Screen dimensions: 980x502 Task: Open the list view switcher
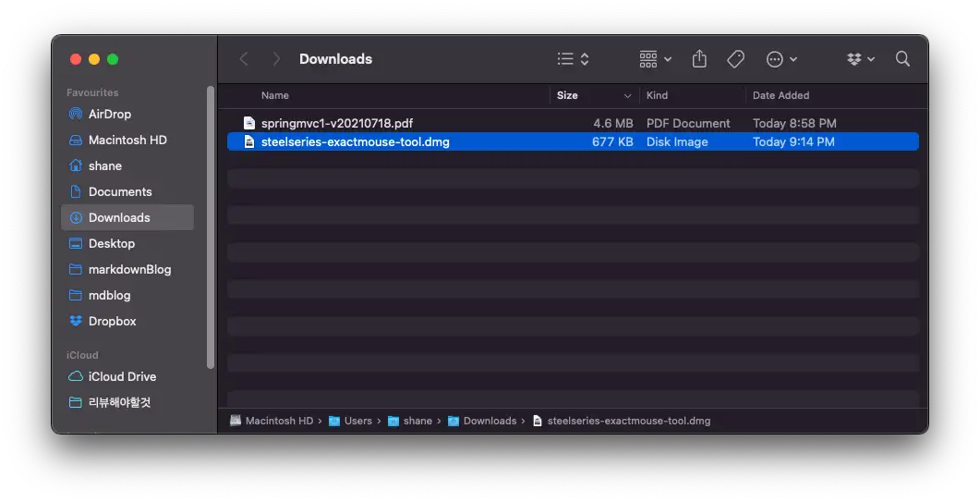[573, 59]
